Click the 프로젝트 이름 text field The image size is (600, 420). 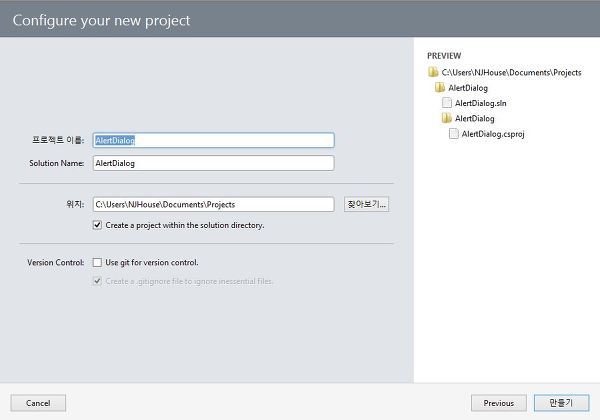[214, 140]
